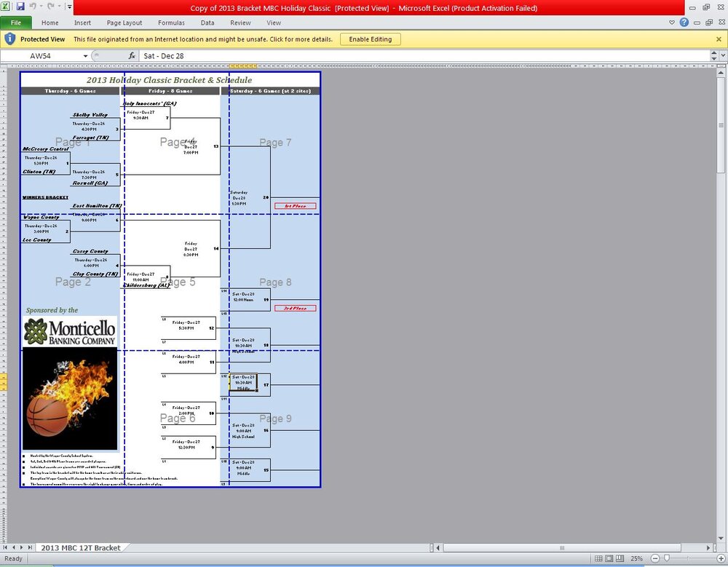Open Customize Quick Access Toolbar dropdown
This screenshot has width=728, height=567.
69,7
